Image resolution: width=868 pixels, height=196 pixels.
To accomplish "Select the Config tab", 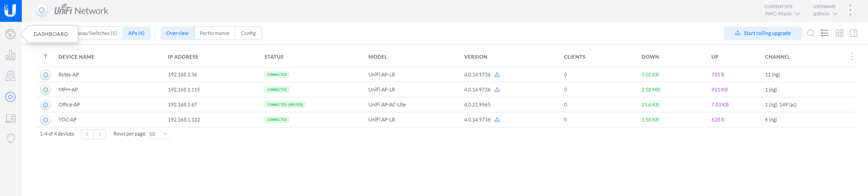I will pyautogui.click(x=248, y=33).
